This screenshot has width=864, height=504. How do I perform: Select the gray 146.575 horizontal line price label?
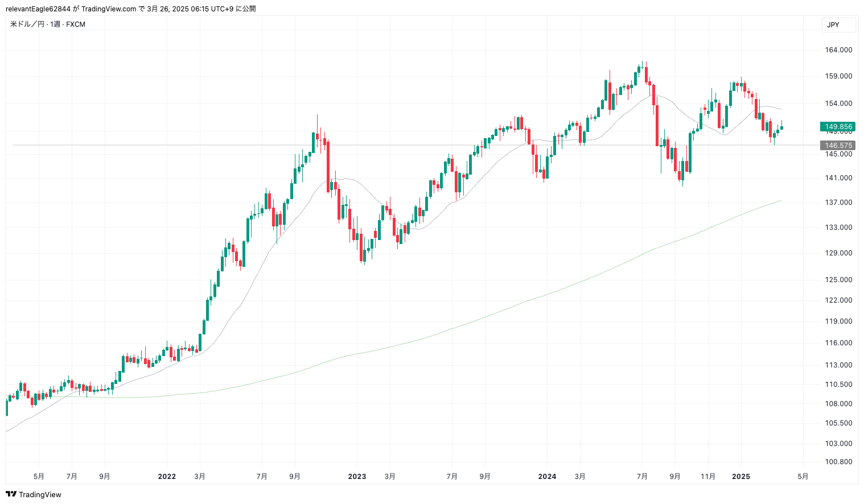click(x=838, y=146)
